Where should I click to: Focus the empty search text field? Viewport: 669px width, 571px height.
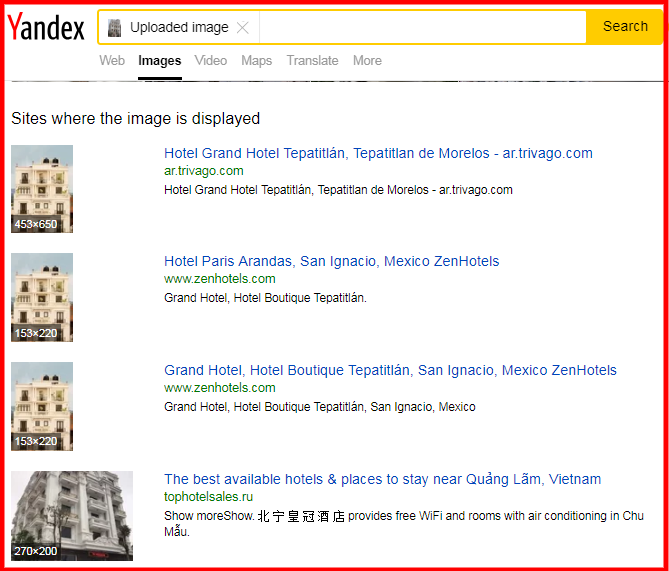pyautogui.click(x=422, y=27)
